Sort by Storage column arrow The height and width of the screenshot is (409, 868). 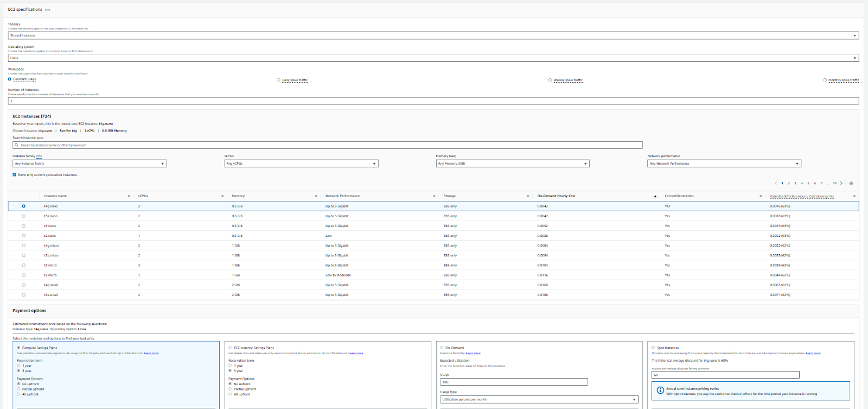point(528,196)
